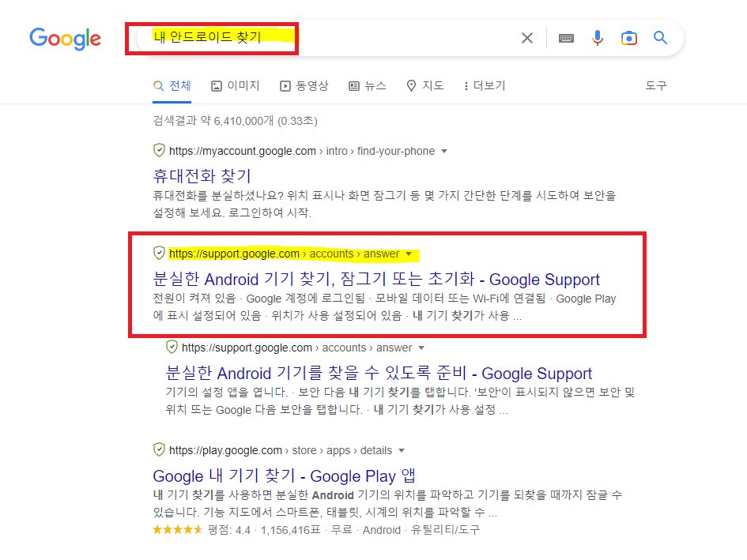Switch to the 지도 tab

(x=425, y=86)
